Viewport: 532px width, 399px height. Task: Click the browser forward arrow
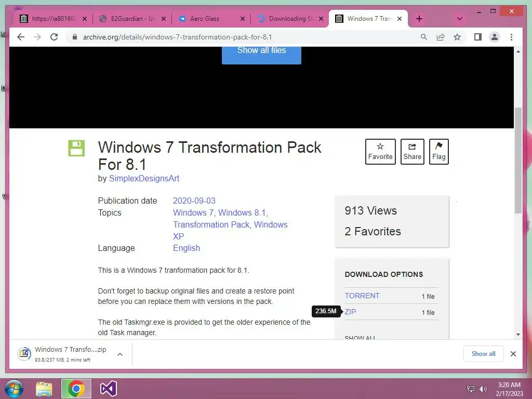coord(37,37)
